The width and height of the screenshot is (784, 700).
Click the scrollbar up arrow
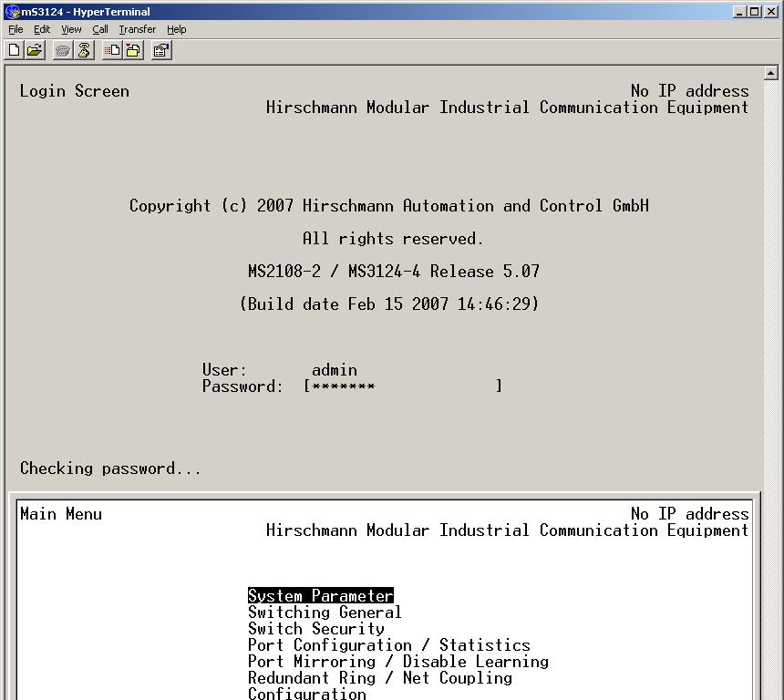771,74
